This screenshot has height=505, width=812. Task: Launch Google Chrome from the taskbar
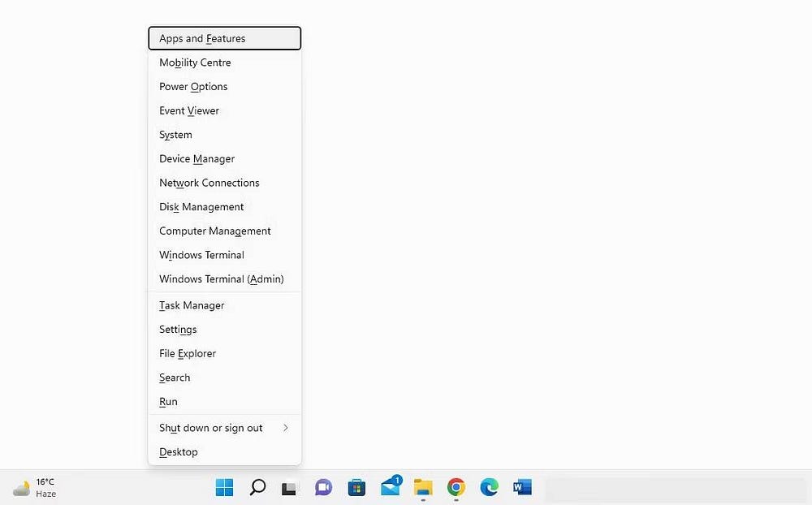(x=456, y=487)
